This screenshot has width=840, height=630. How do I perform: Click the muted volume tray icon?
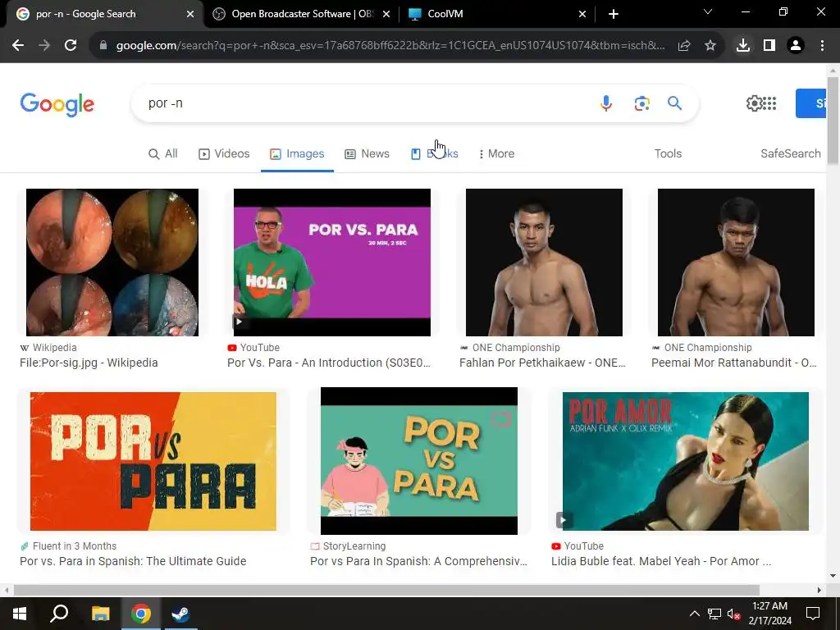733,614
